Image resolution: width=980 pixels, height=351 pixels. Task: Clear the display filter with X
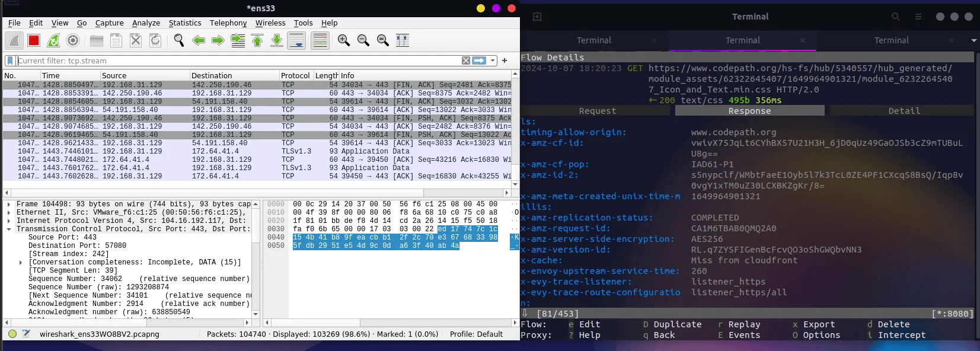tap(466, 60)
